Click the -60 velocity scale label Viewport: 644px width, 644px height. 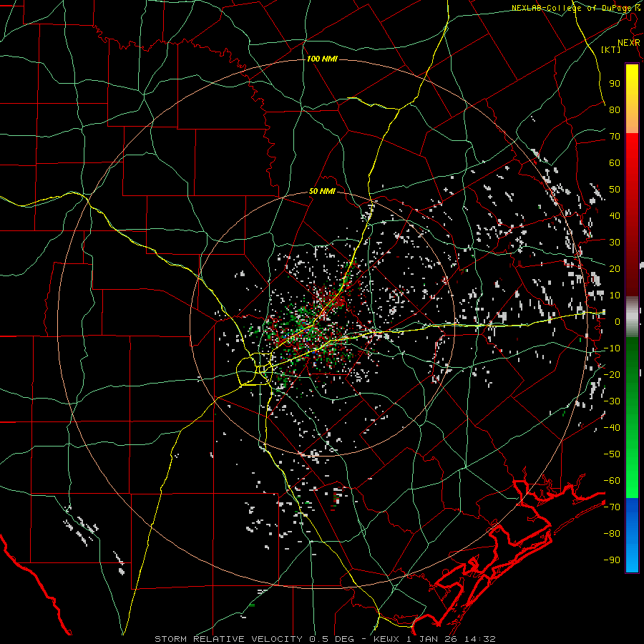612,481
